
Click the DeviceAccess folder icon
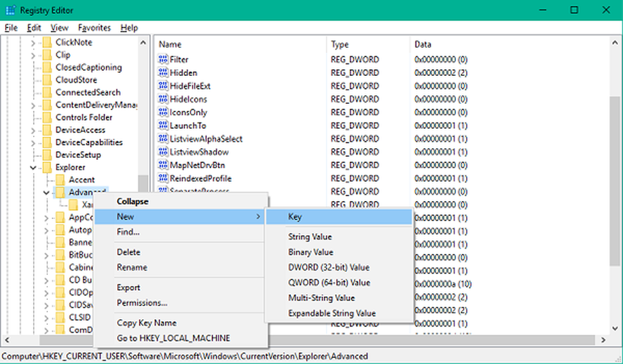(47, 129)
